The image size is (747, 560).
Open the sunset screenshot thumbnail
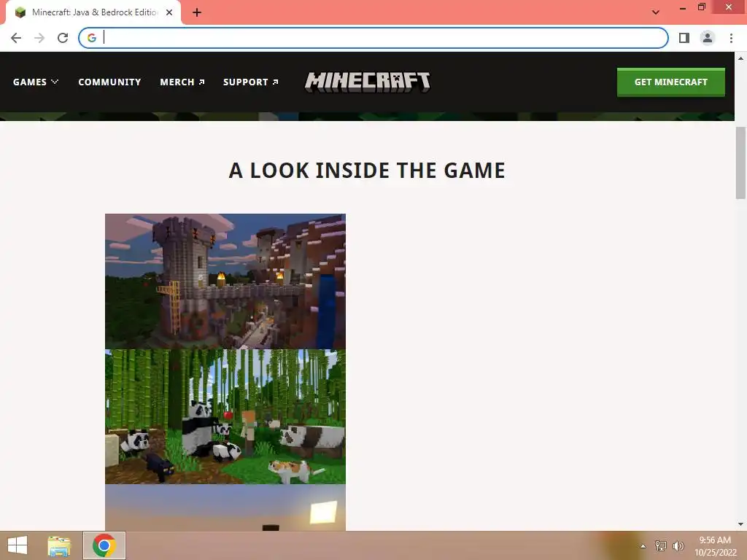225,507
